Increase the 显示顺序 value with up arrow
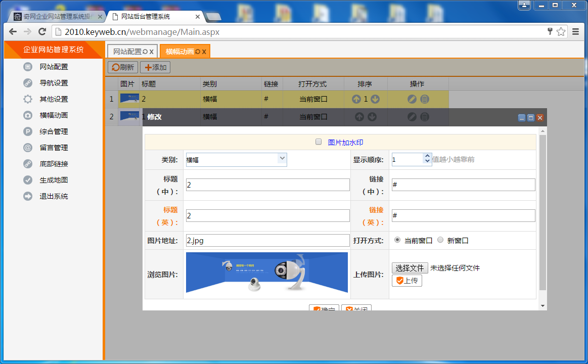 tap(427, 156)
